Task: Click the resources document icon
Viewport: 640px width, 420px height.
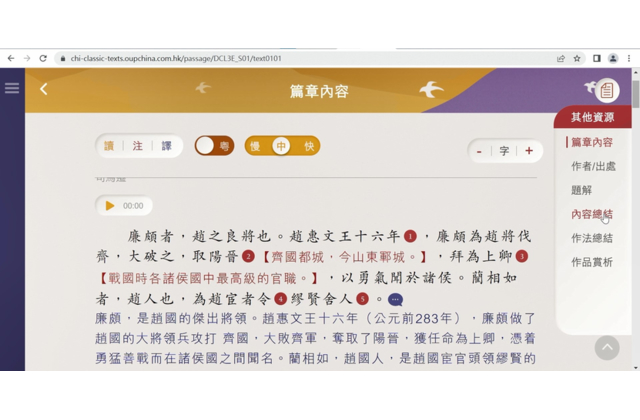Action: (606, 91)
